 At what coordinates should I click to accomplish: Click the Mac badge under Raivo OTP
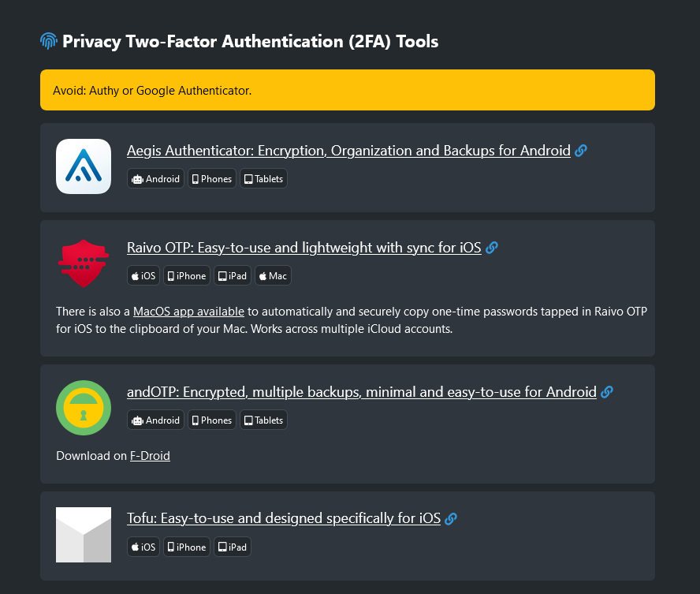[273, 276]
